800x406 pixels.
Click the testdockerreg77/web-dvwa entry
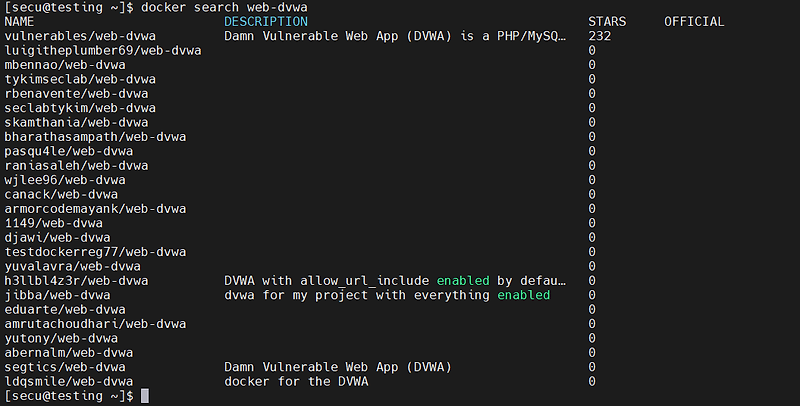[x=95, y=252]
